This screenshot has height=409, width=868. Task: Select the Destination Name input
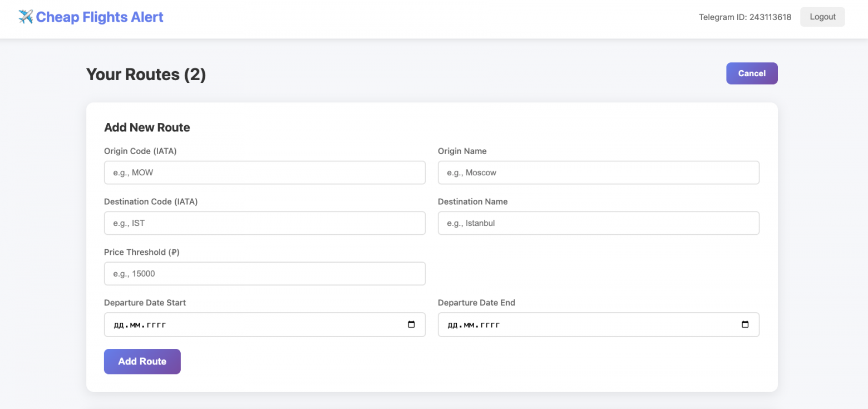pyautogui.click(x=599, y=223)
